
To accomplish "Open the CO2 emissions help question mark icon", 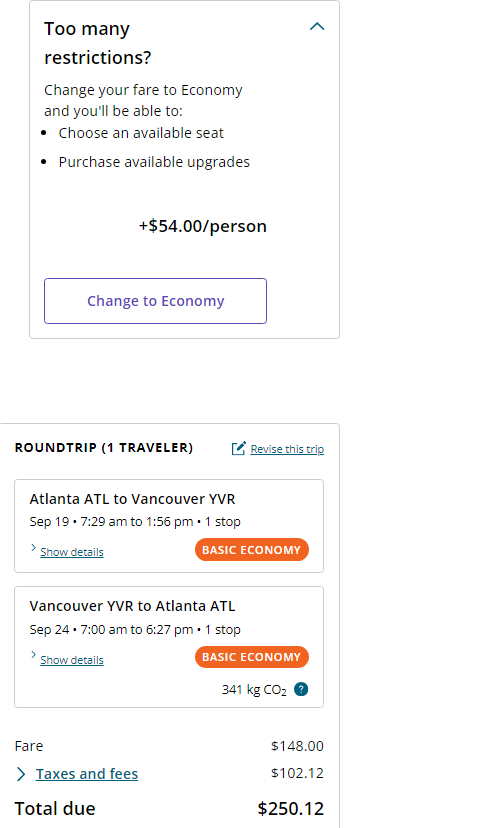I will 301,689.
